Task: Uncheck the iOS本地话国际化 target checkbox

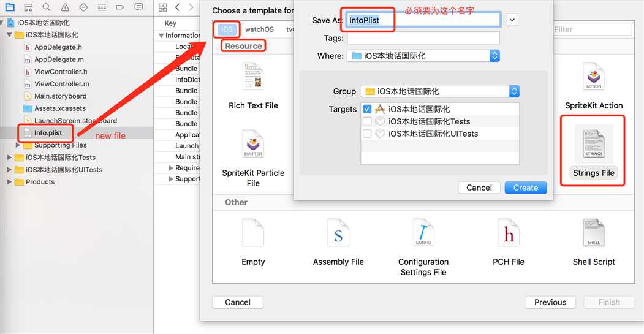Action: (367, 109)
